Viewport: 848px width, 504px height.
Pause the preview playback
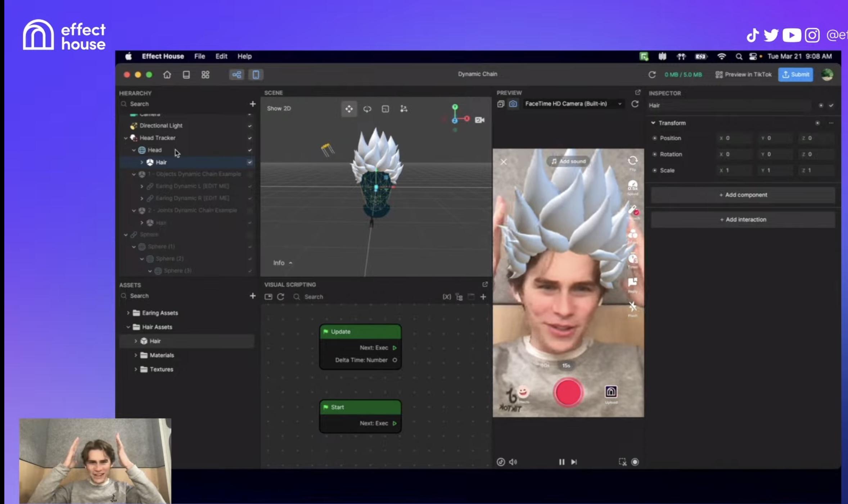(561, 462)
